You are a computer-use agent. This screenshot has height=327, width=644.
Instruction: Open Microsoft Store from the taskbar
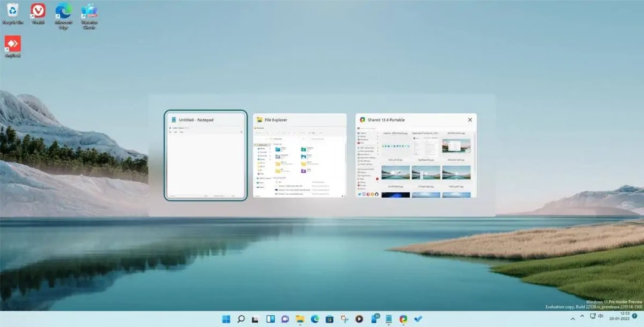[x=329, y=319]
